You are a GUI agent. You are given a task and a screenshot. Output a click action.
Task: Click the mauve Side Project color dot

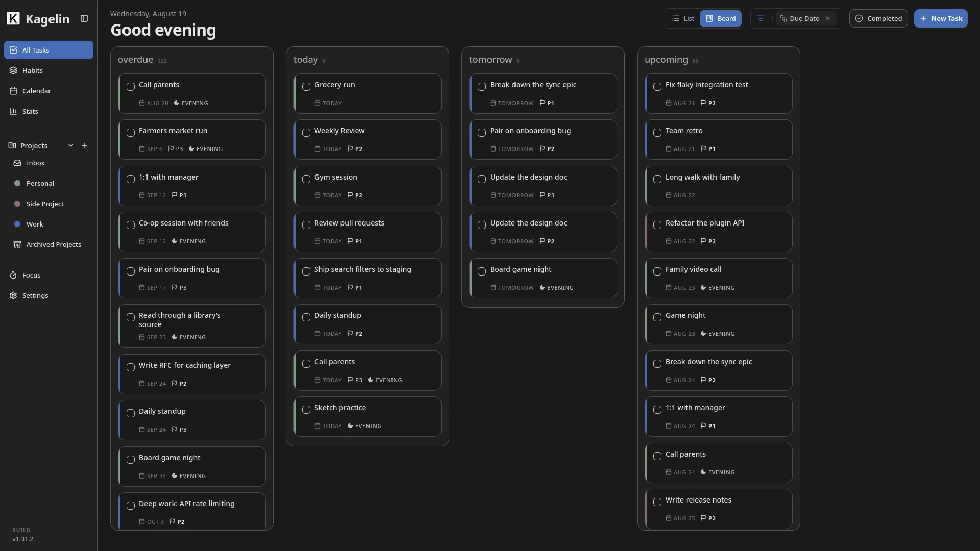[17, 204]
